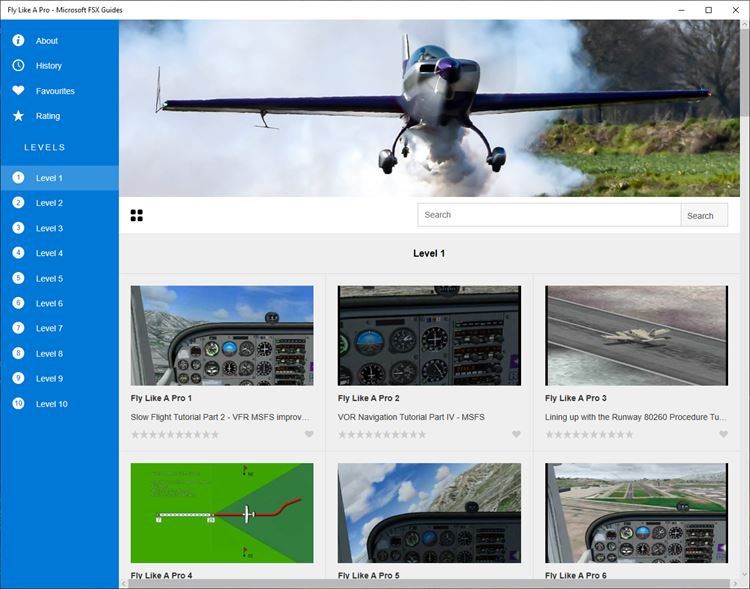The image size is (750, 589).
Task: Click the Level 9 number badge icon
Action: click(x=18, y=378)
